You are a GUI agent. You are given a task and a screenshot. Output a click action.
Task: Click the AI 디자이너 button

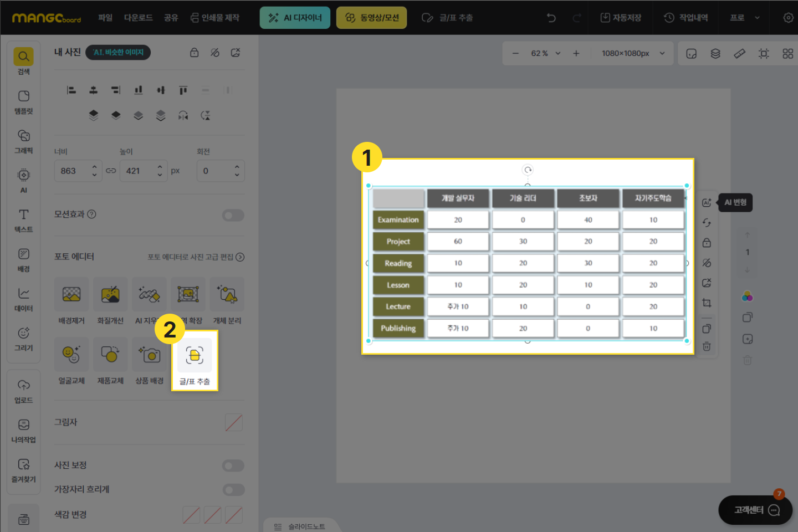pyautogui.click(x=295, y=18)
